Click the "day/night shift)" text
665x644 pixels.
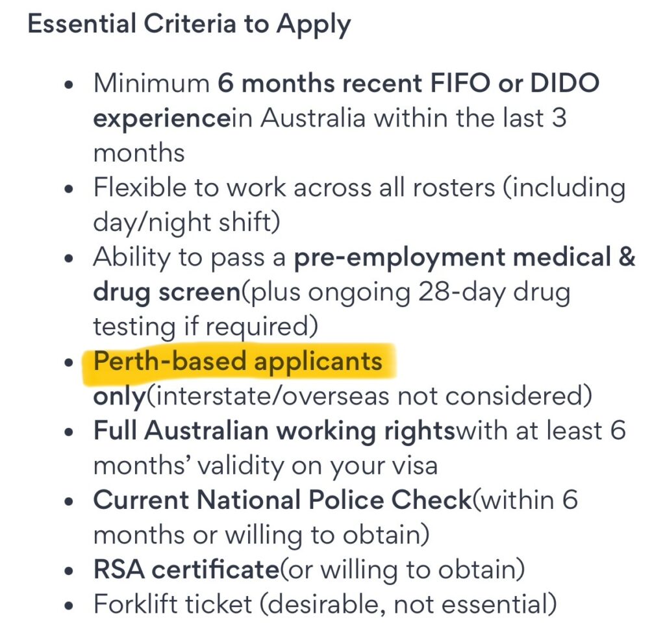click(x=186, y=223)
